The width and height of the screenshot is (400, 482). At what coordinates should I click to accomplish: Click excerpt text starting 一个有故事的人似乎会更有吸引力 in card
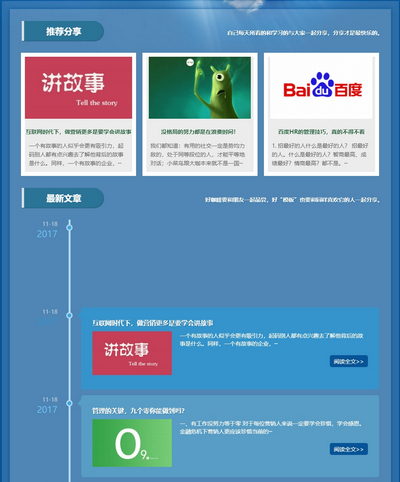tap(76, 155)
